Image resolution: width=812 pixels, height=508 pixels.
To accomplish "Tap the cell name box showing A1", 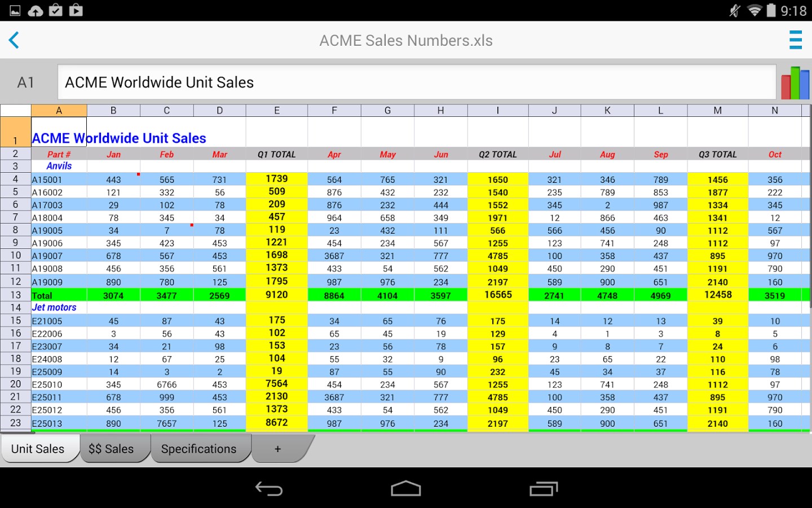I will tap(26, 82).
